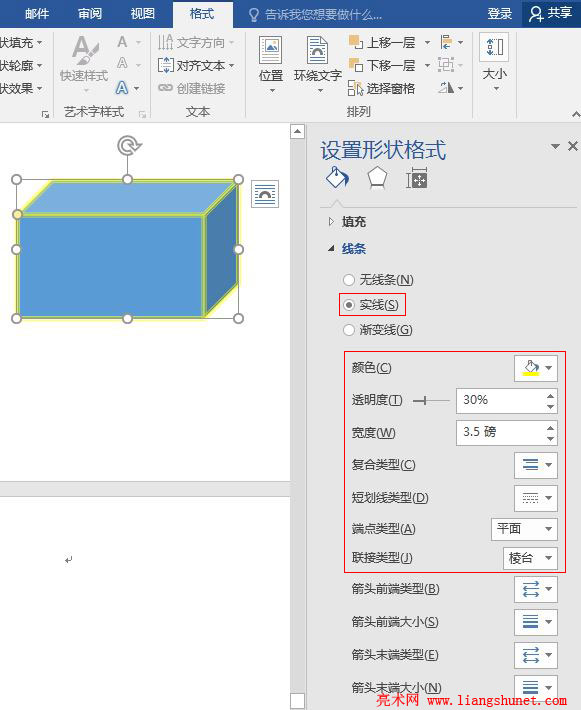This screenshot has height=710, width=581.
Task: Close the Format Shape pane
Action: (572, 146)
